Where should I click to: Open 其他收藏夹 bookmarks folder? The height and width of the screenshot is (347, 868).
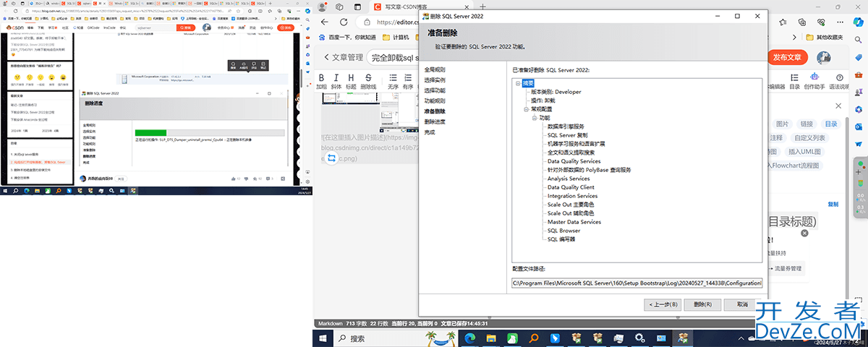click(x=822, y=37)
